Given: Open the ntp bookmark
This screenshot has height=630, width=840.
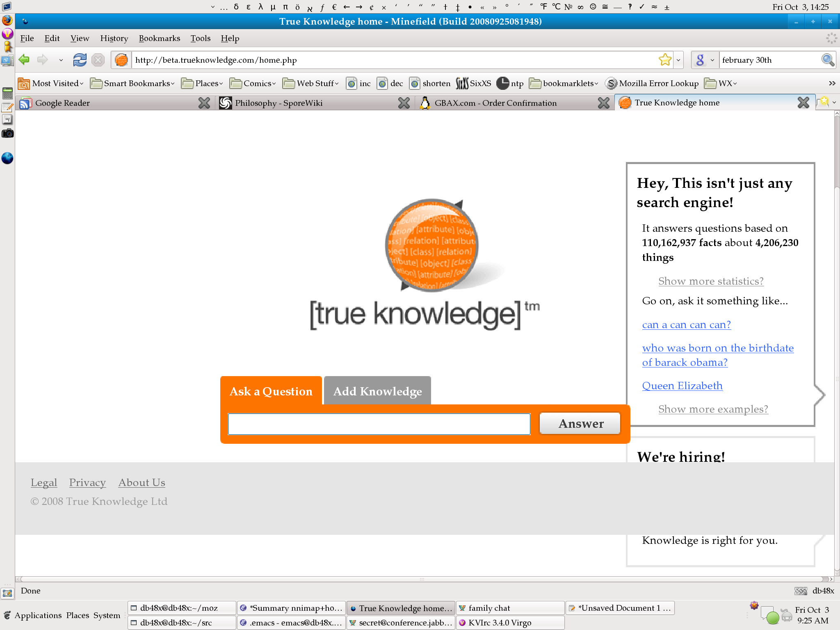Looking at the screenshot, I should click(x=510, y=83).
